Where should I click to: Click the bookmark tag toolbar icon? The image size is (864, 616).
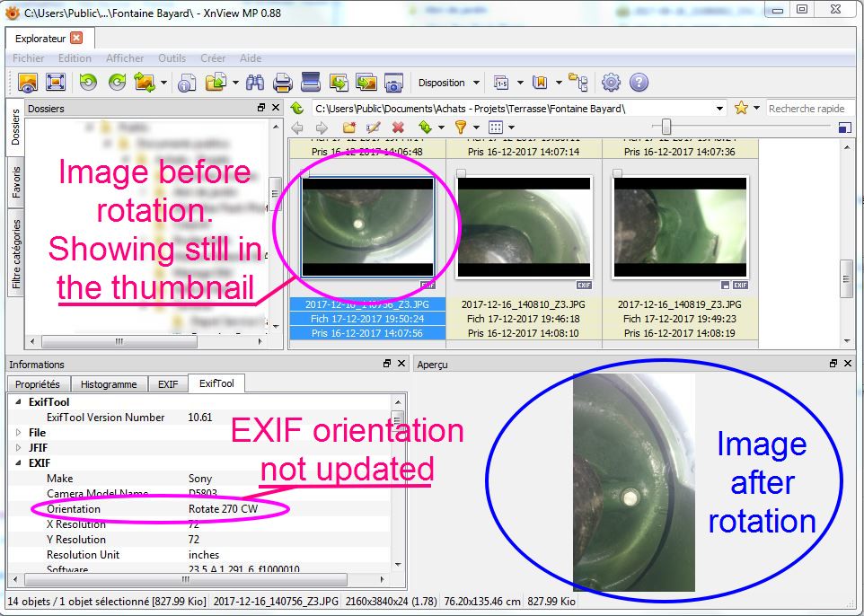[540, 83]
